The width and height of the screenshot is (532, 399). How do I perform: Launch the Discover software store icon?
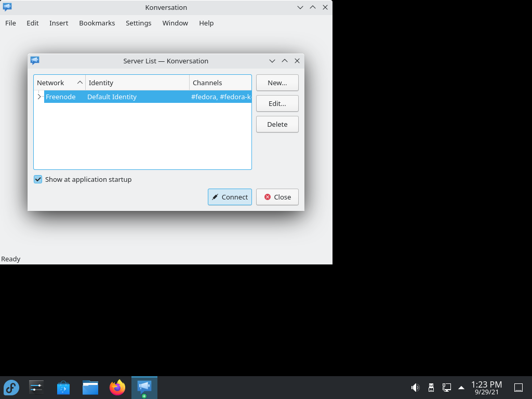tap(63, 388)
